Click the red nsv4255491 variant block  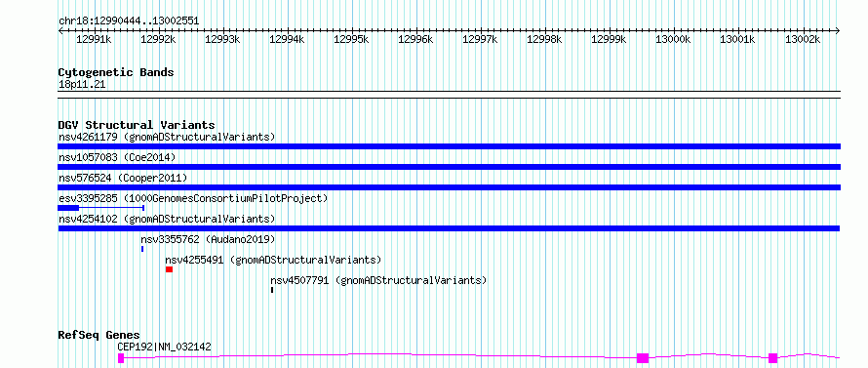(x=169, y=269)
